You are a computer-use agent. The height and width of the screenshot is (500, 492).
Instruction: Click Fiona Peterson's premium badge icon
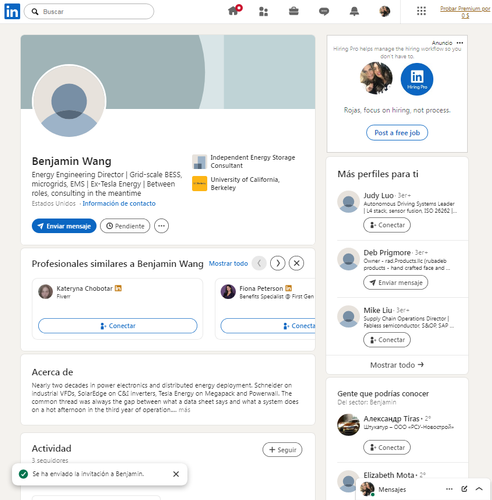pyautogui.click(x=289, y=288)
